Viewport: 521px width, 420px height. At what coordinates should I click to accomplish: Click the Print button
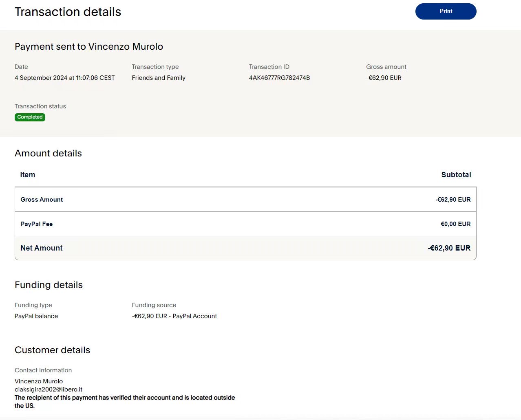pos(446,11)
